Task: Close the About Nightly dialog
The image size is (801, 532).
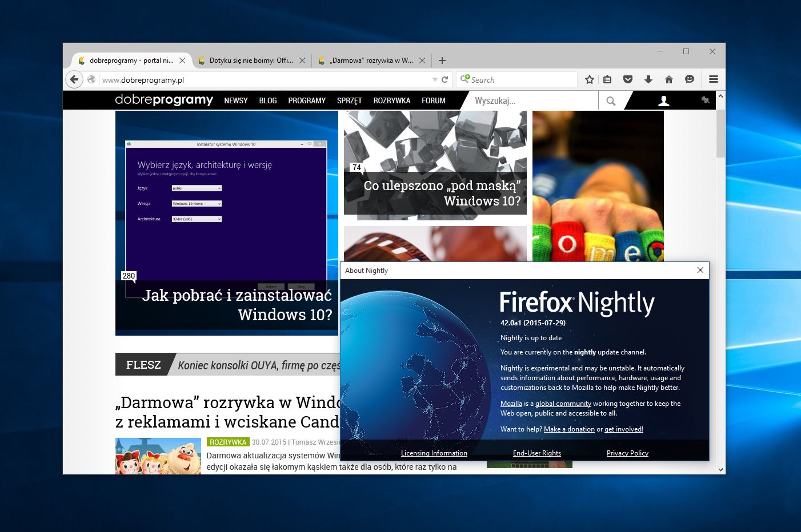Action: (700, 270)
